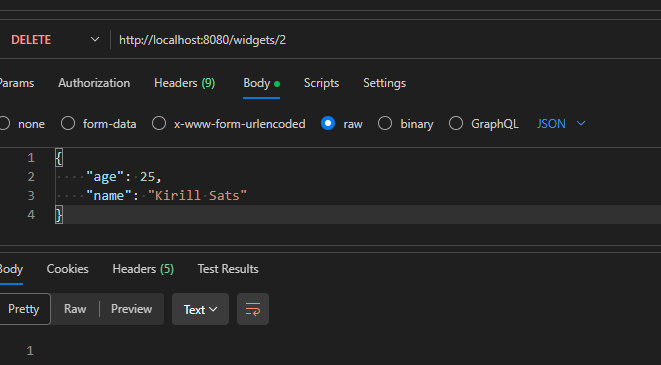Click the green dot on Body tab
Image resolution: width=661 pixels, height=365 pixels.
(x=277, y=84)
